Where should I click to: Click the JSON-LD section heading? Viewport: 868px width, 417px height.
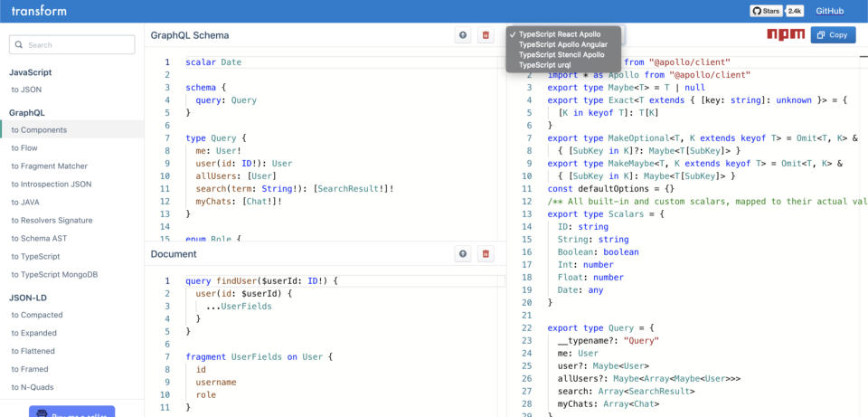click(28, 298)
